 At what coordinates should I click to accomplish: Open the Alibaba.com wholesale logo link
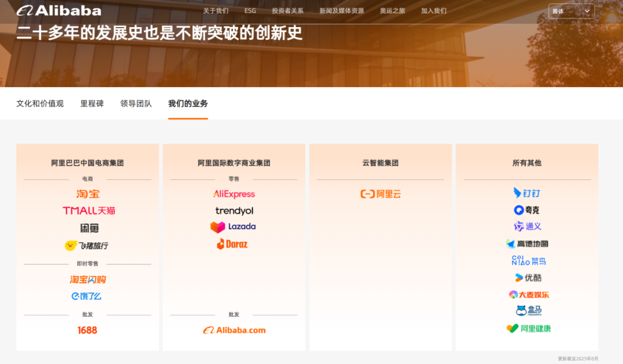[x=234, y=330]
